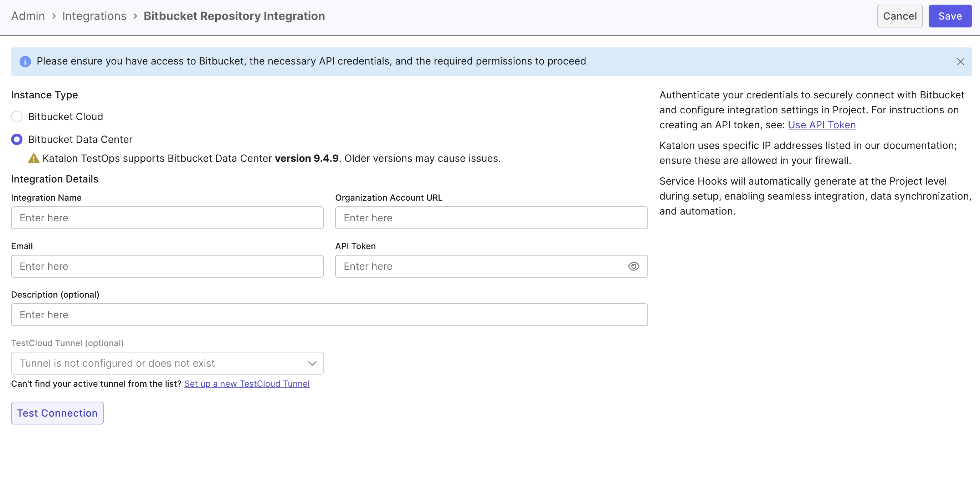This screenshot has width=980, height=479.
Task: Open the TestCloud Tunnel dropdown
Action: click(x=167, y=363)
